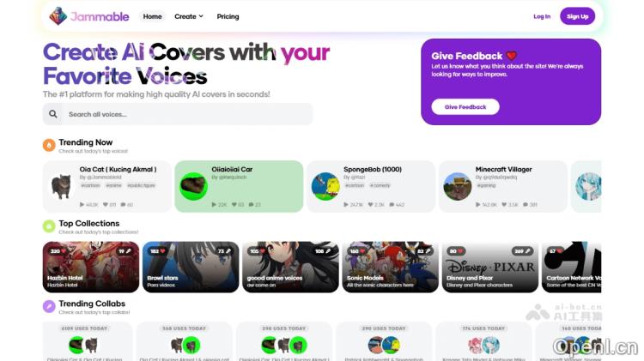Expand the Create dropdown menu
This screenshot has width=644, height=361.
coord(189,16)
